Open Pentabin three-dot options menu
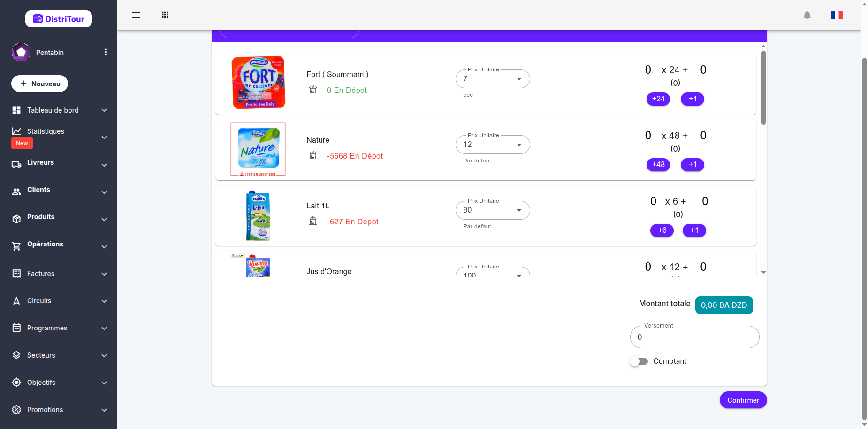Image resolution: width=868 pixels, height=429 pixels. [106, 52]
